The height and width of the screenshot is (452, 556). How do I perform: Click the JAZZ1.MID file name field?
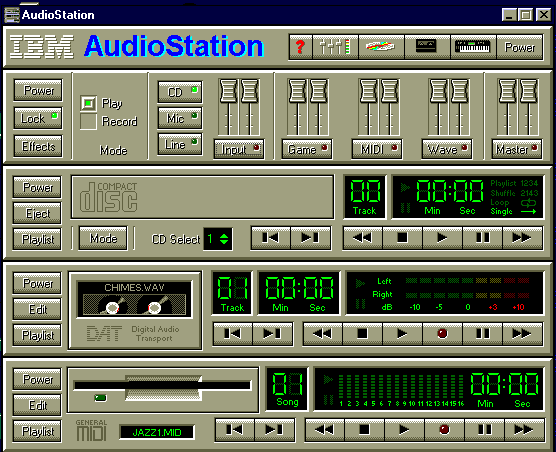157,432
